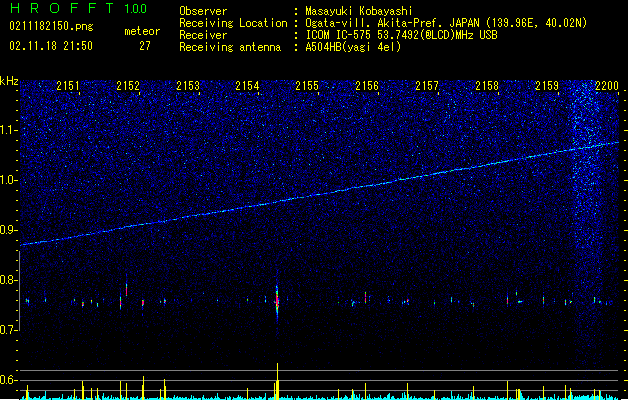
Task: Click time marker 2158
Action: pos(487,85)
